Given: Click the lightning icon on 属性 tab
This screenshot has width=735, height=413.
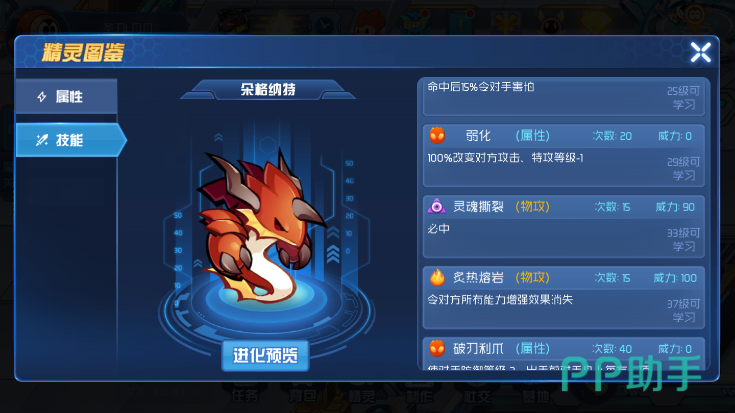Looking at the screenshot, I should [42, 97].
